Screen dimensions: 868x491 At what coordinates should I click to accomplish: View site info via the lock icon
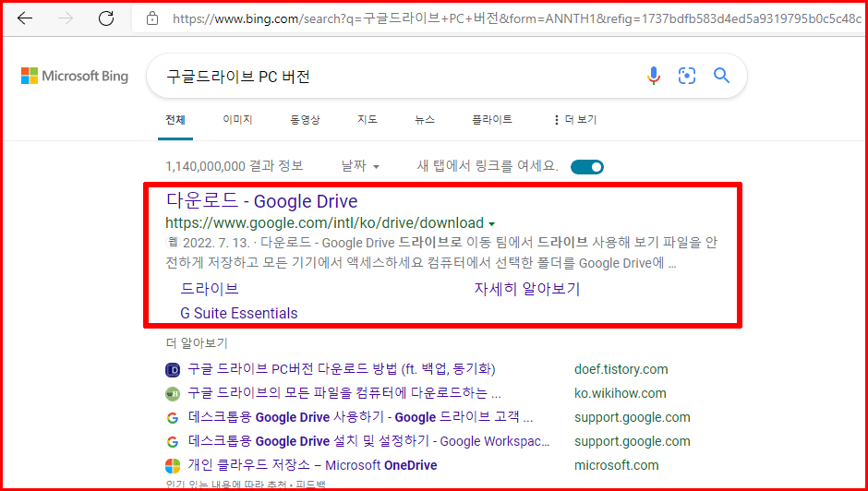click(152, 19)
